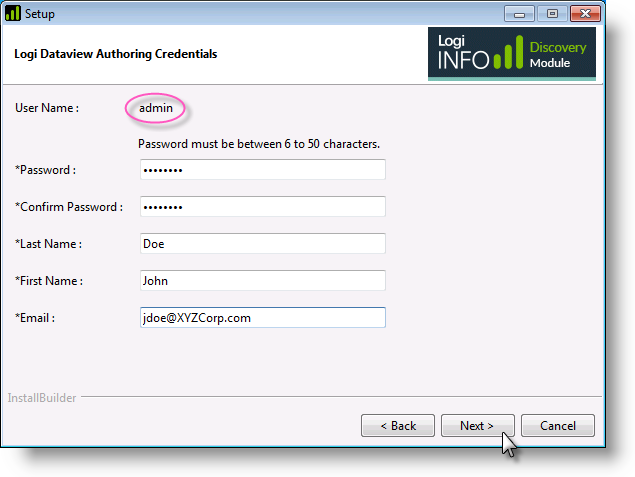Click the InstallBuilder label

[x=42, y=398]
